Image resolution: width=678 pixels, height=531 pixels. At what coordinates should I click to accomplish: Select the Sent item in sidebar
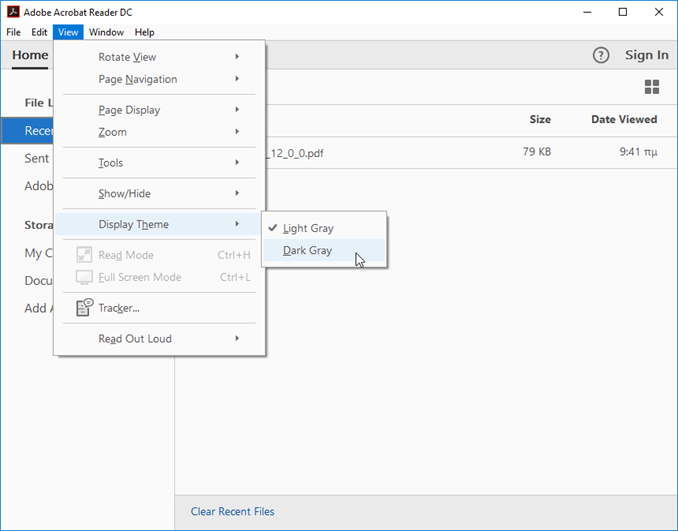(x=36, y=158)
